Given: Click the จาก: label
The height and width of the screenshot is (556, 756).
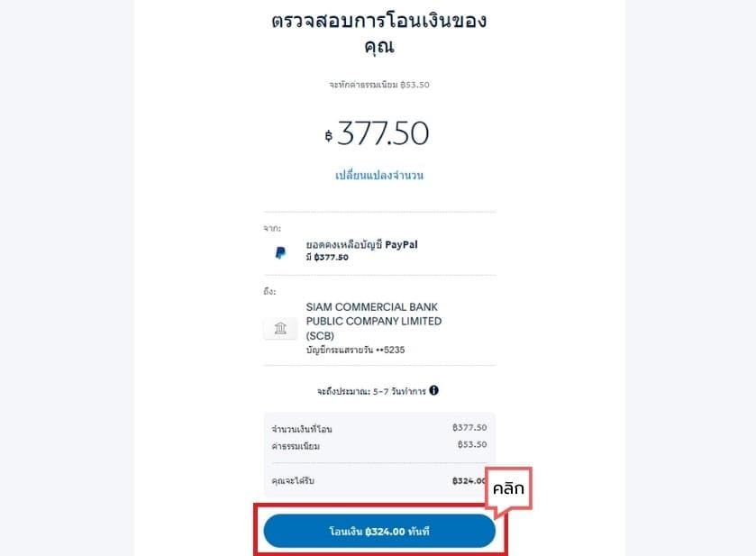Looking at the screenshot, I should (x=272, y=228).
